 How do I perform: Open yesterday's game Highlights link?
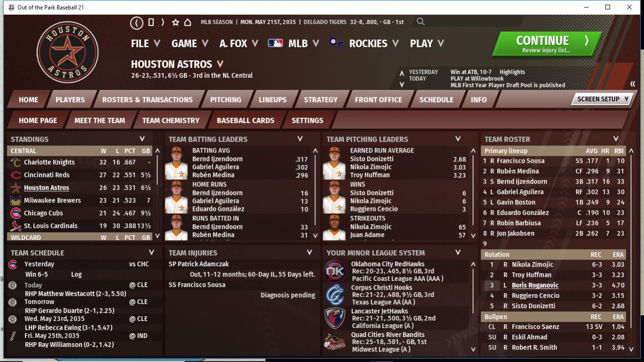[x=512, y=72]
